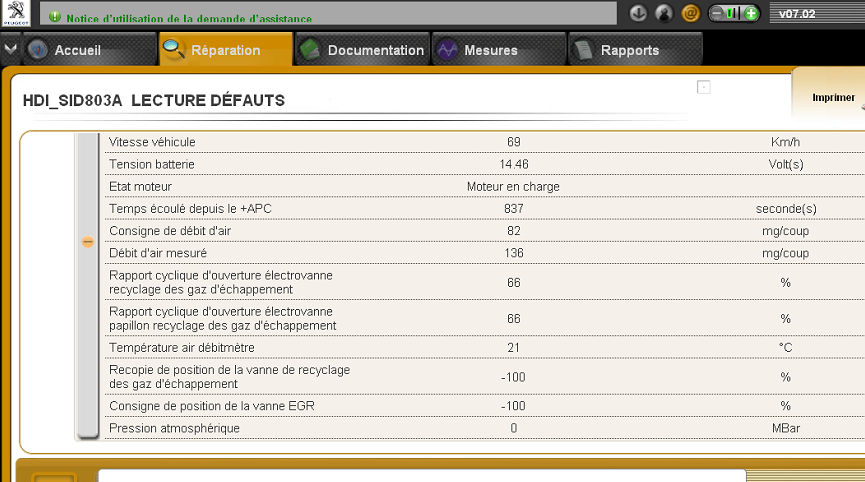
Task: Click the Réparation magnifier icon
Action: point(174,50)
